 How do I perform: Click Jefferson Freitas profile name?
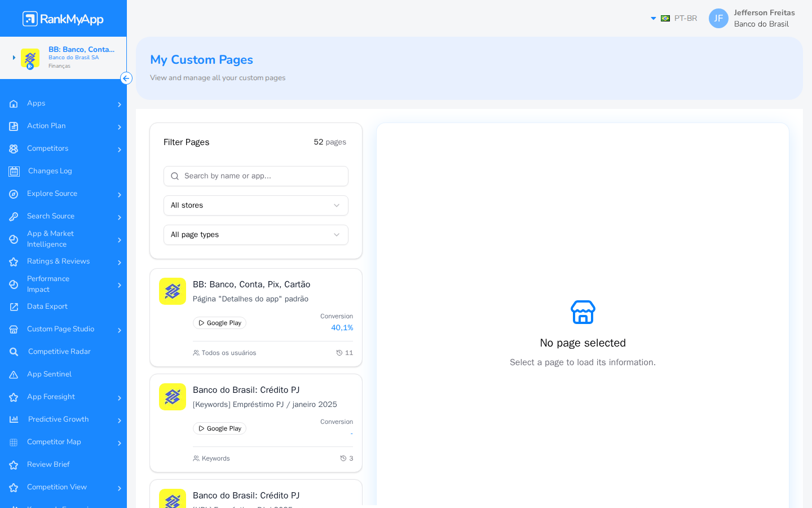(x=764, y=13)
